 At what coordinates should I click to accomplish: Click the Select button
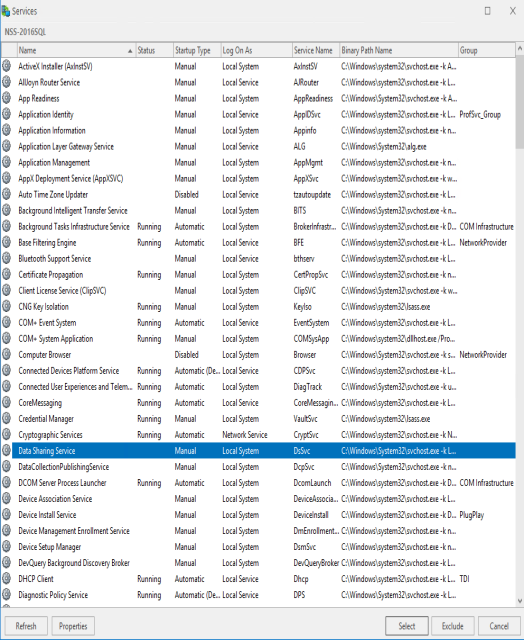click(x=407, y=626)
